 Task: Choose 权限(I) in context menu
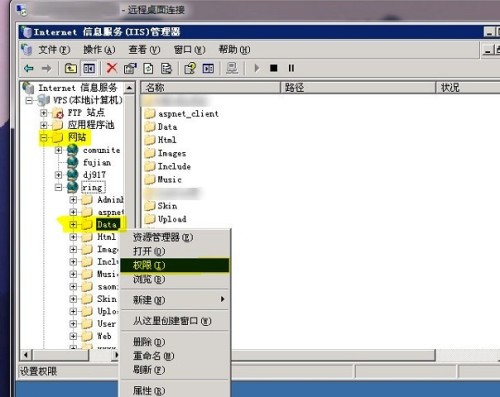(x=175, y=265)
